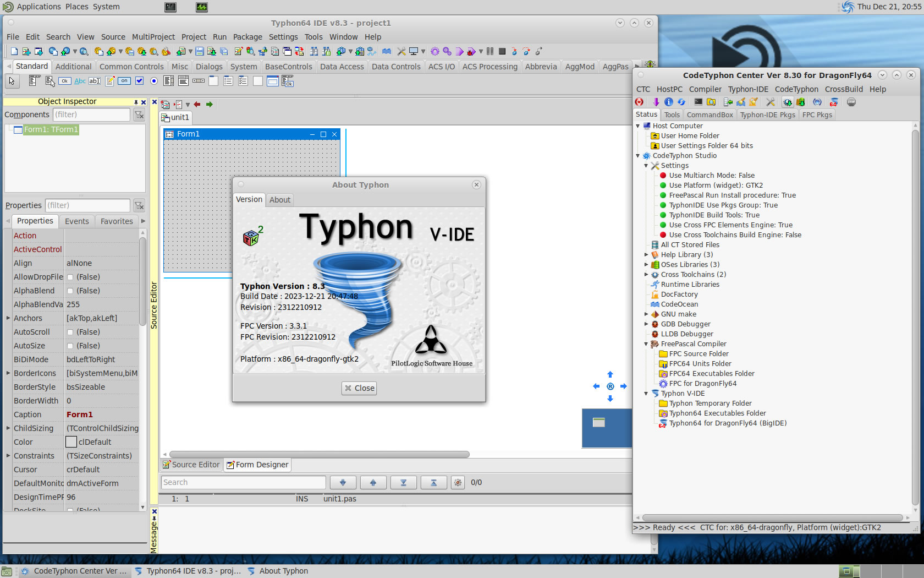
Task: Click the blue info icon in CodeTyphon Center
Action: (669, 102)
